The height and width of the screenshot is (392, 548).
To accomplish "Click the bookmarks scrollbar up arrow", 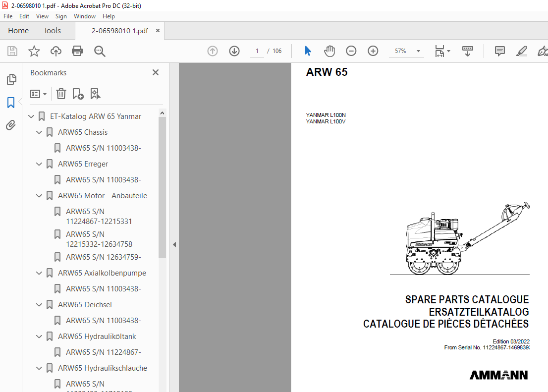I will 162,113.
